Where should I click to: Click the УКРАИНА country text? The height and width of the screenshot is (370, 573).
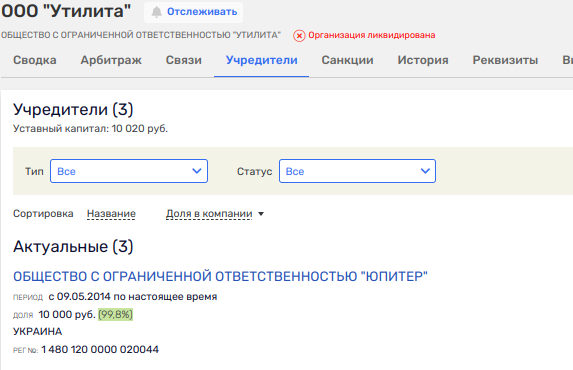coord(38,332)
